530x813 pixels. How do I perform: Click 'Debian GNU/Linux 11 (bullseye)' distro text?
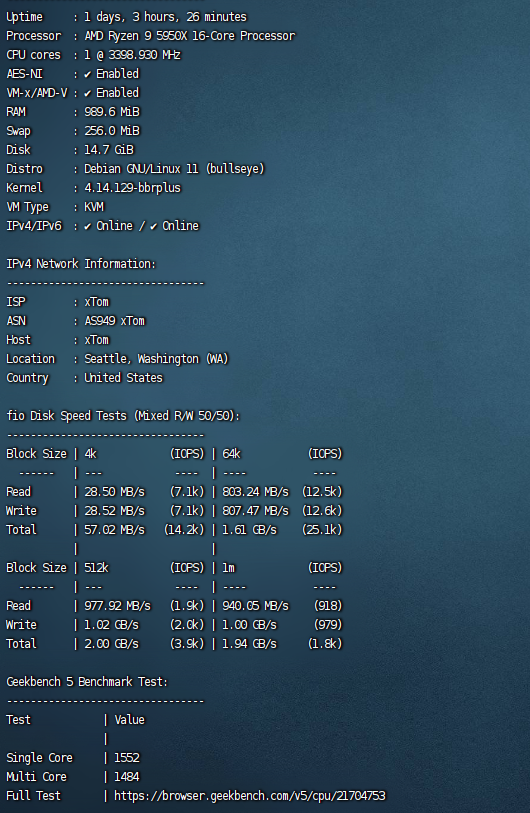pos(174,169)
